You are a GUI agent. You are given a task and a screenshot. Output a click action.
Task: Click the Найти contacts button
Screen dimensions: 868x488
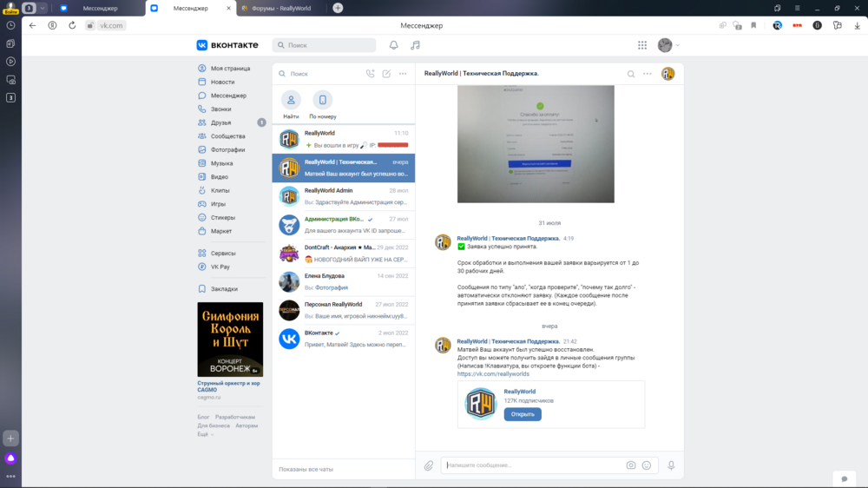291,105
